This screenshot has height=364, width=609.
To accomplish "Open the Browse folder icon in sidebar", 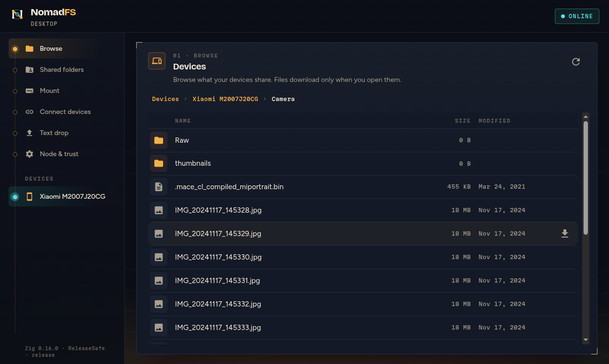I will coord(29,48).
